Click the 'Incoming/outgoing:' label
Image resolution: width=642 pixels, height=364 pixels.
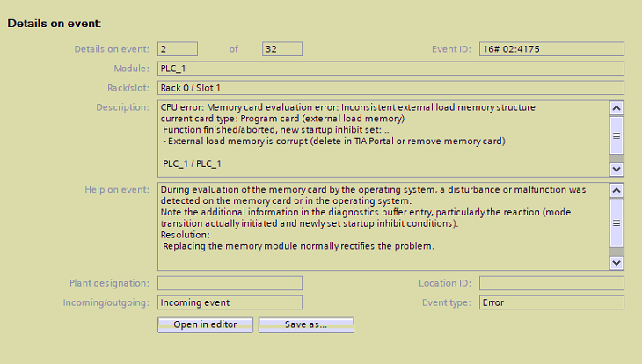click(x=106, y=302)
